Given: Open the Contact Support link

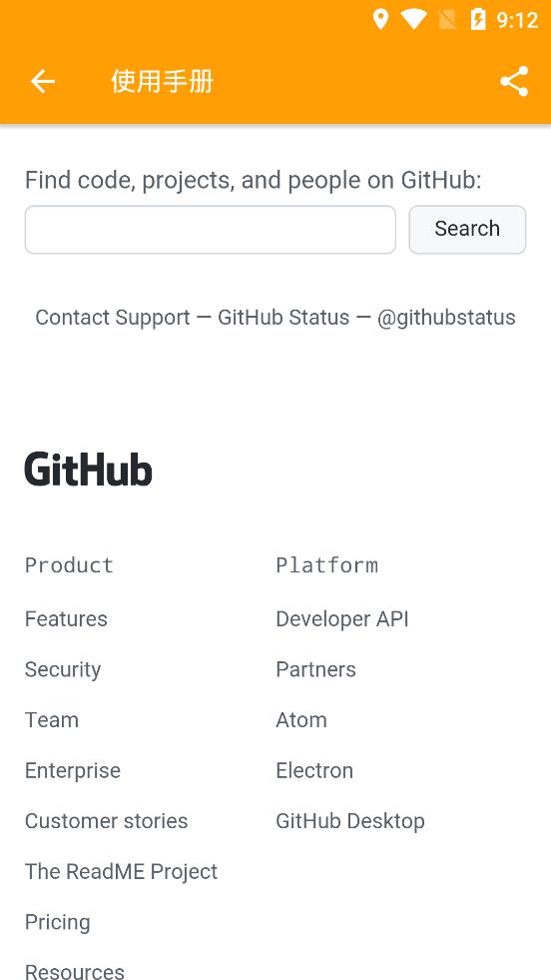Looking at the screenshot, I should point(113,318).
